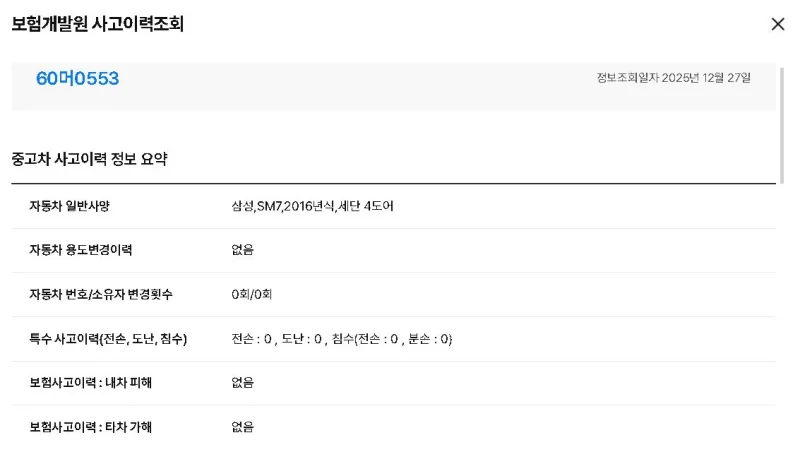Click the 보험사고이력 : 타차 가해 label
Viewport: 800px width, 464px height.
click(x=91, y=427)
